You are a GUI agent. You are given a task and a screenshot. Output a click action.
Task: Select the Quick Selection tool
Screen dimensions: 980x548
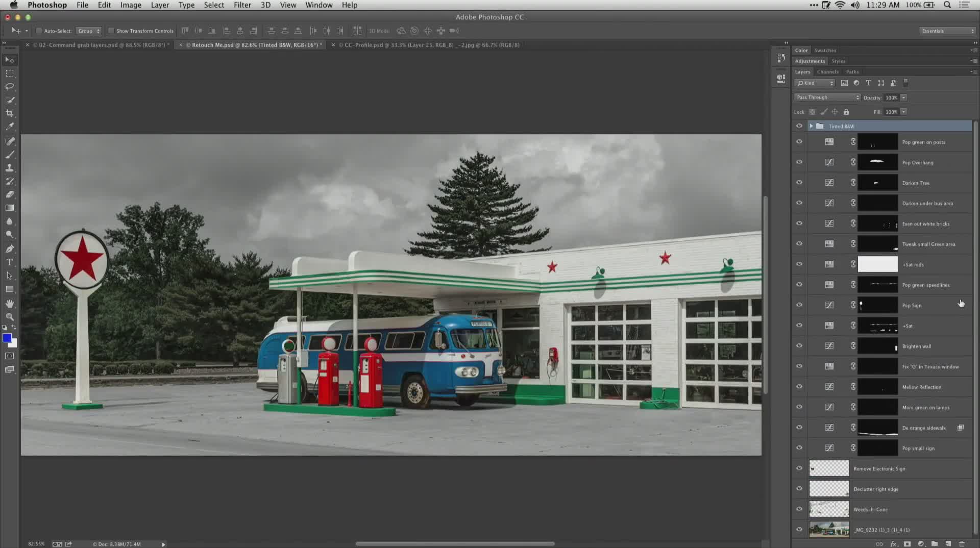coord(10,100)
